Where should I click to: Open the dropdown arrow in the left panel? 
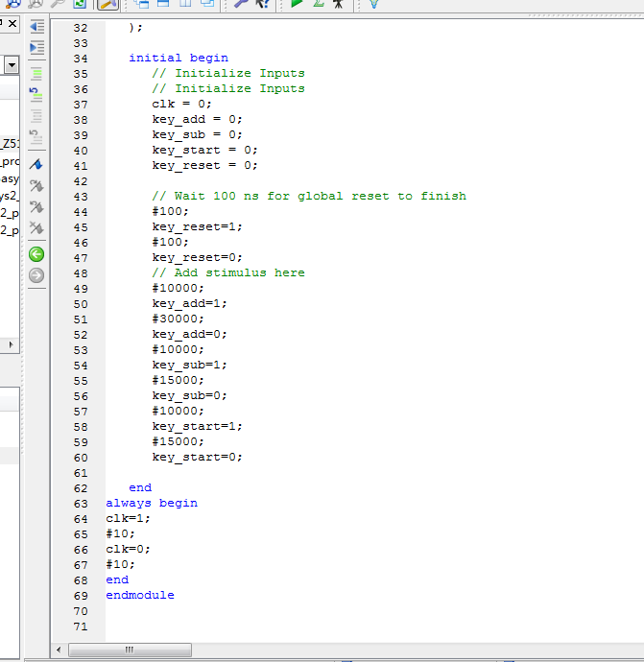[12, 65]
